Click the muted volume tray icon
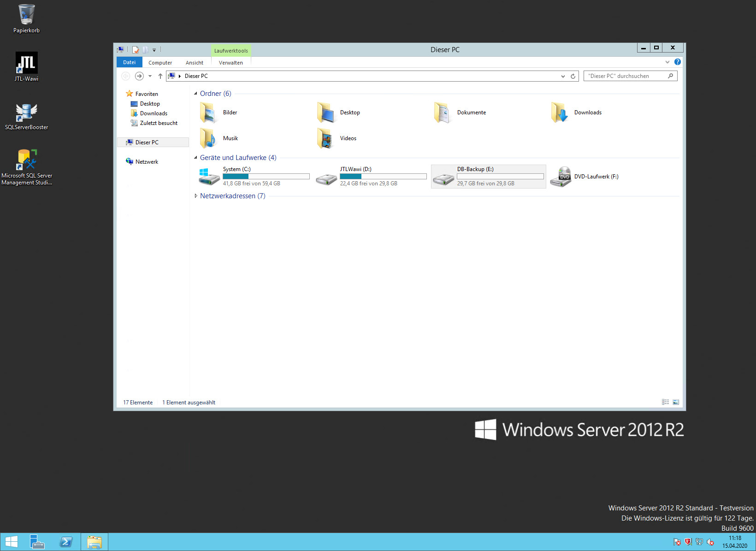 coord(710,542)
